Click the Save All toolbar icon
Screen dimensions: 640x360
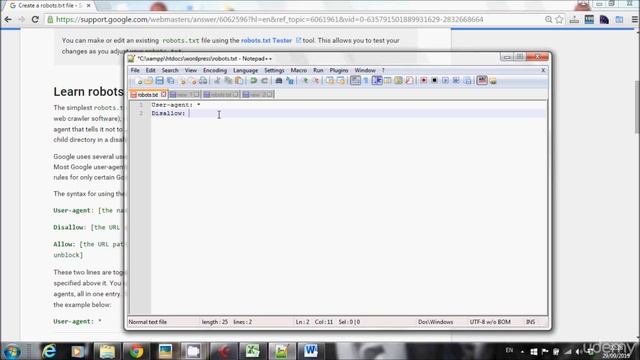171,81
